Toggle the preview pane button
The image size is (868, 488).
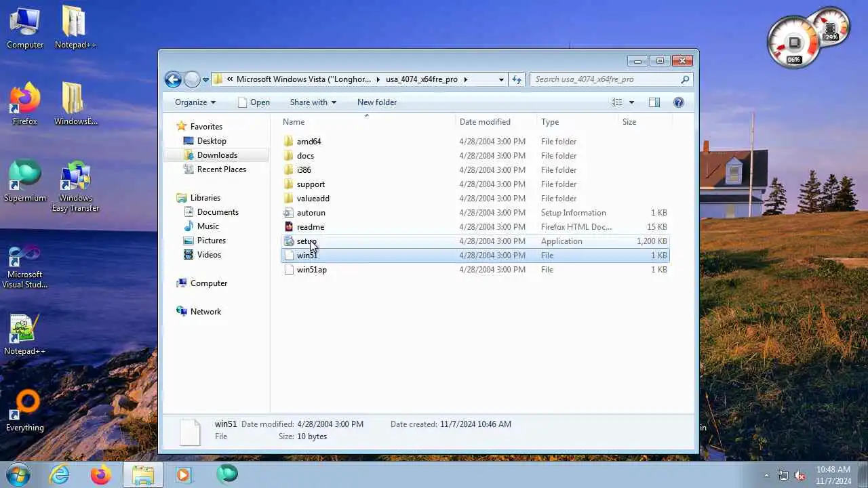[654, 102]
